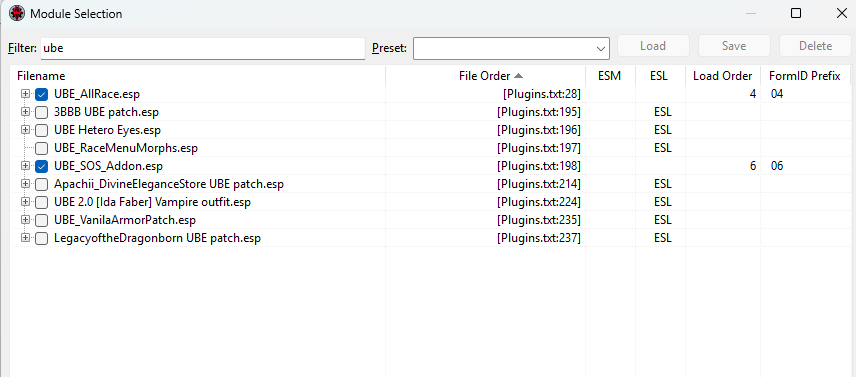Expand the UBE_AllRace.esp tree node
This screenshot has height=377, width=856.
(x=25, y=94)
